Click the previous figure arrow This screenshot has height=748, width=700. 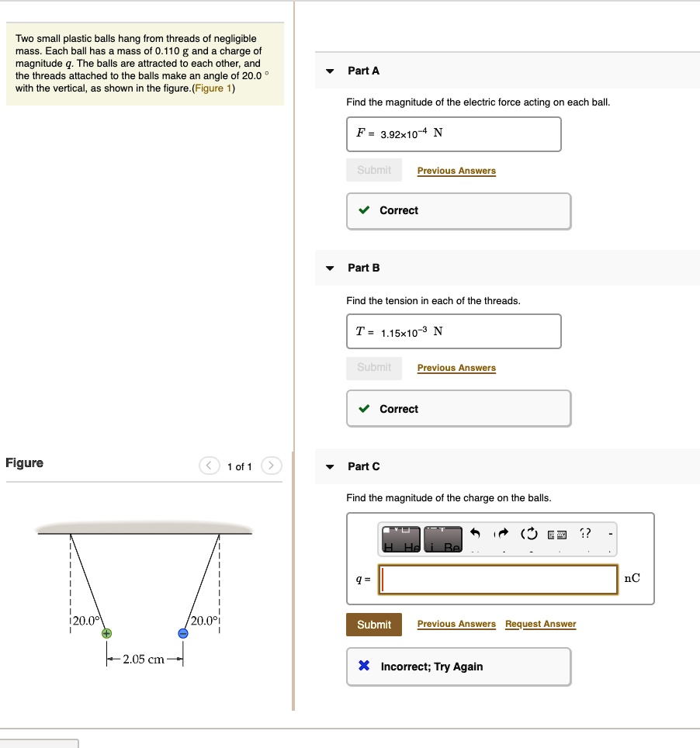pyautogui.click(x=209, y=466)
